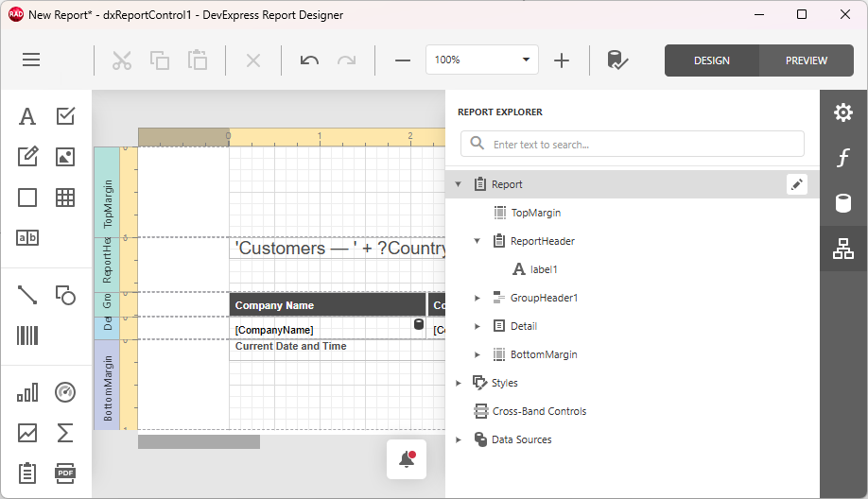
Task: Select the Sparkline control tool
Action: pos(27,433)
